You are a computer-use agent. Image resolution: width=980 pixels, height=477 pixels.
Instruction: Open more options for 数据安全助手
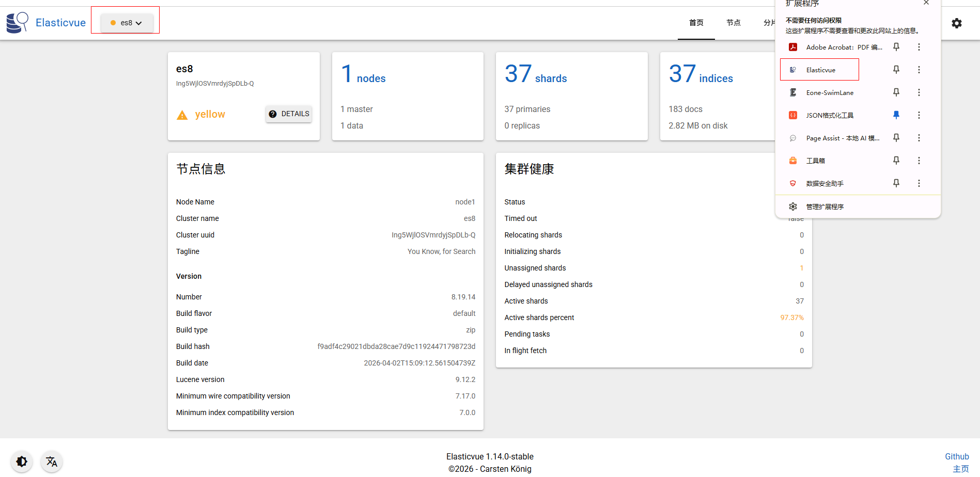[919, 183]
